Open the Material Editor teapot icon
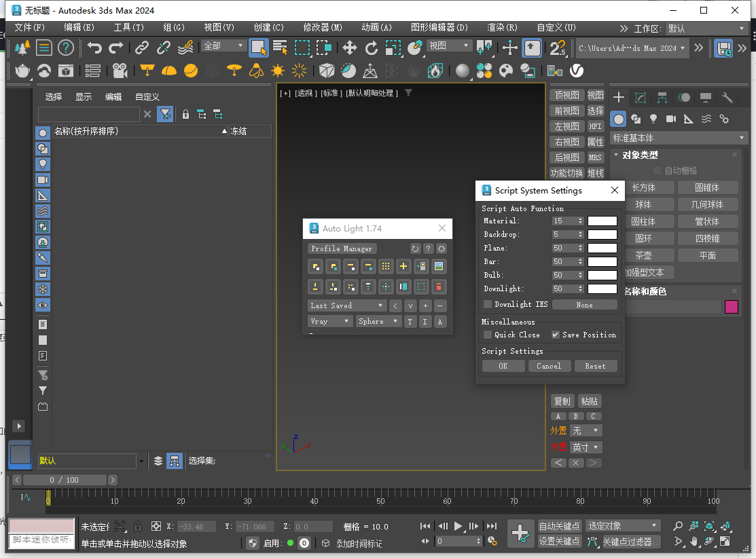The image size is (756, 558). point(23,71)
